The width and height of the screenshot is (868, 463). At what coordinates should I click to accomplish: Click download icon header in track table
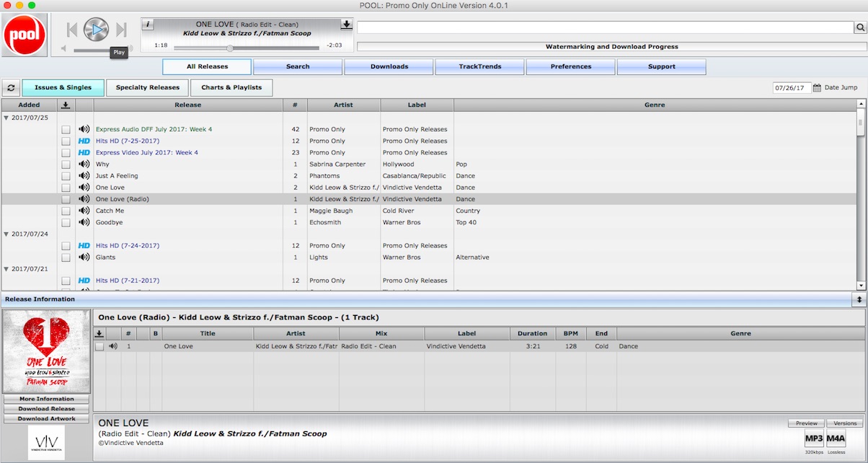tap(99, 334)
